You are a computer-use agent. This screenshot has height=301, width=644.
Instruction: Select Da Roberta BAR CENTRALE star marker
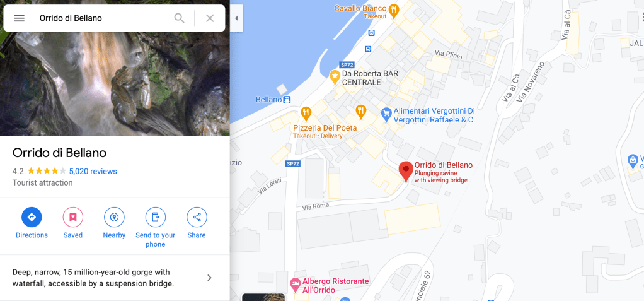point(335,76)
